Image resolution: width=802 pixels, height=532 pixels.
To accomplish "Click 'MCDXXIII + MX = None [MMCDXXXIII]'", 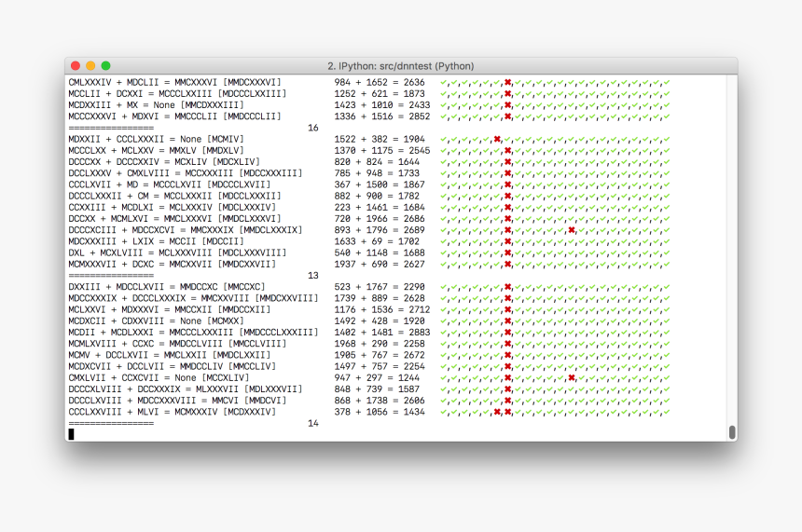I will (156, 104).
